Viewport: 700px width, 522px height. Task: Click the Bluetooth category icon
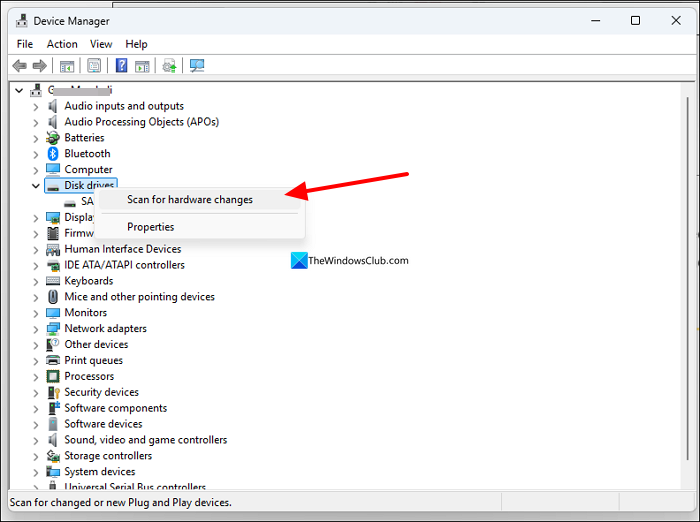click(53, 154)
